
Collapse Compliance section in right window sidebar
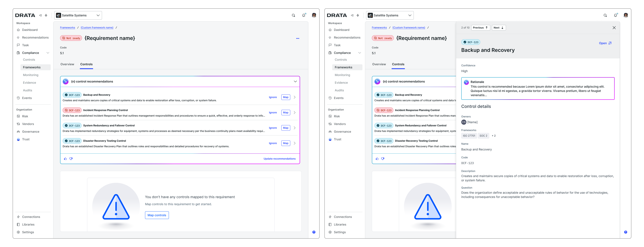(x=359, y=53)
